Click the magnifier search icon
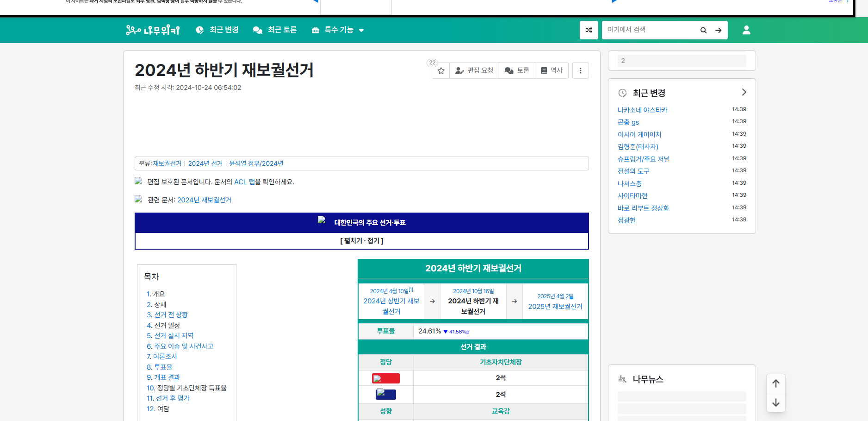Viewport: 868px width, 421px height. tap(703, 30)
